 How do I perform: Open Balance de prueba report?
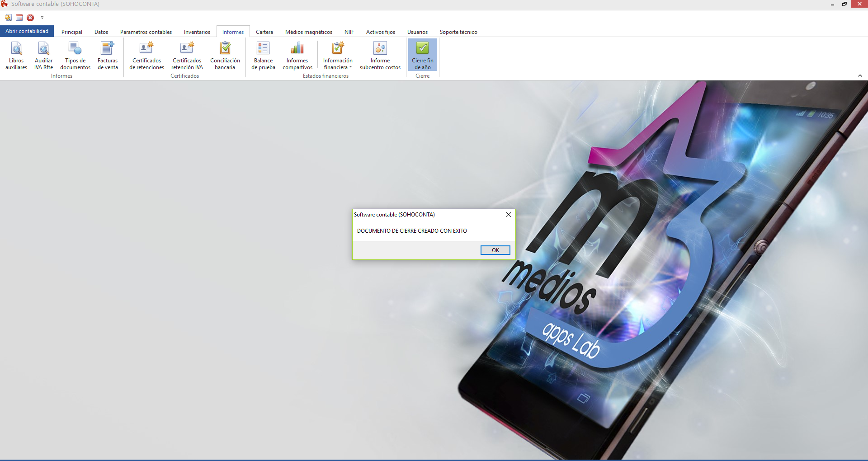[263, 55]
